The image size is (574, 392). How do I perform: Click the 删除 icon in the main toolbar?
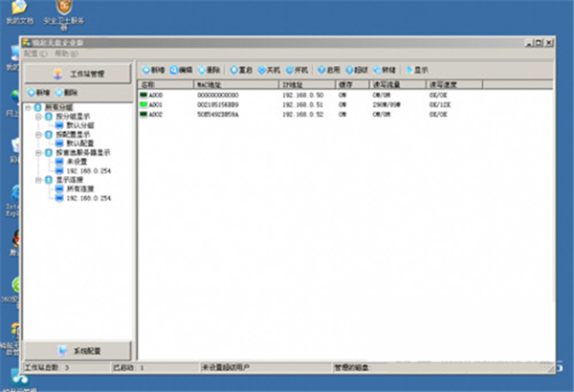click(204, 70)
